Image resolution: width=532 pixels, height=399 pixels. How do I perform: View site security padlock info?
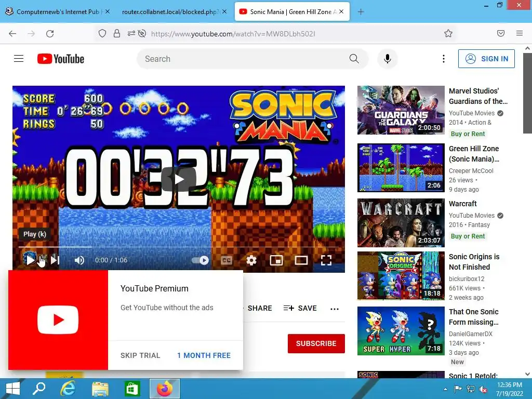coord(117,33)
